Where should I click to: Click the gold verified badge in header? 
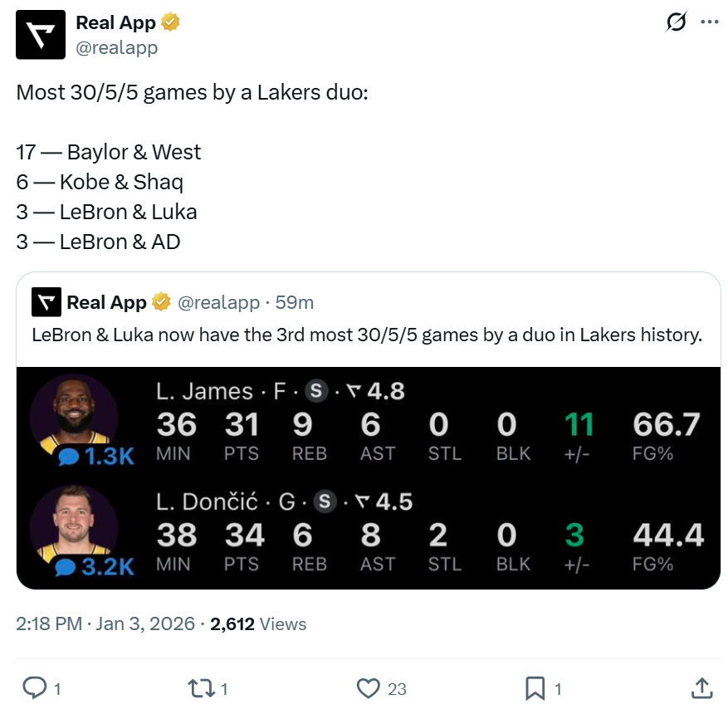(171, 23)
